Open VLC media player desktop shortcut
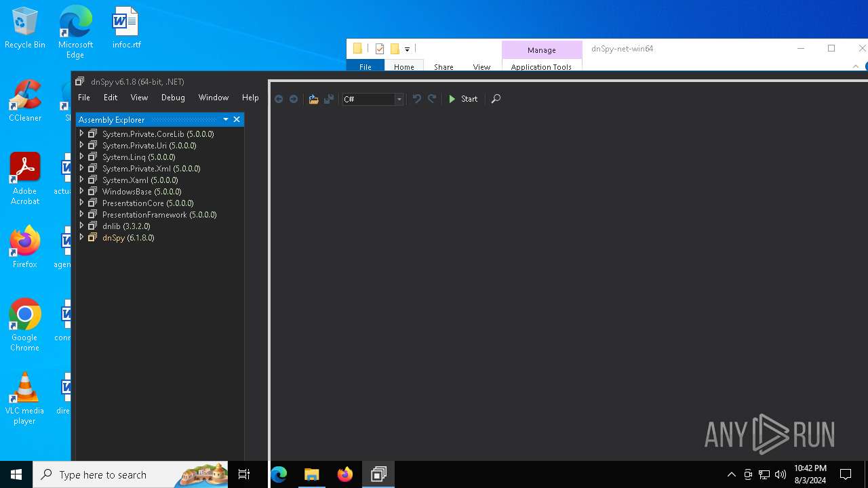 click(25, 399)
